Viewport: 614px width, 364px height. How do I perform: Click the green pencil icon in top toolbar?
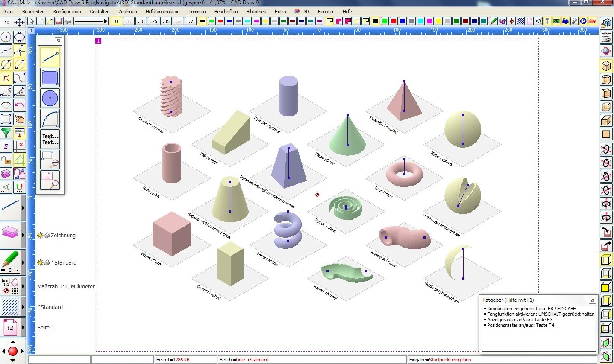click(x=494, y=21)
